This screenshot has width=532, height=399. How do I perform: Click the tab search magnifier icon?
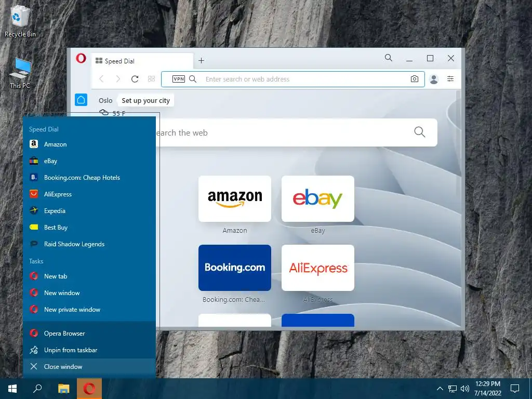(x=389, y=58)
